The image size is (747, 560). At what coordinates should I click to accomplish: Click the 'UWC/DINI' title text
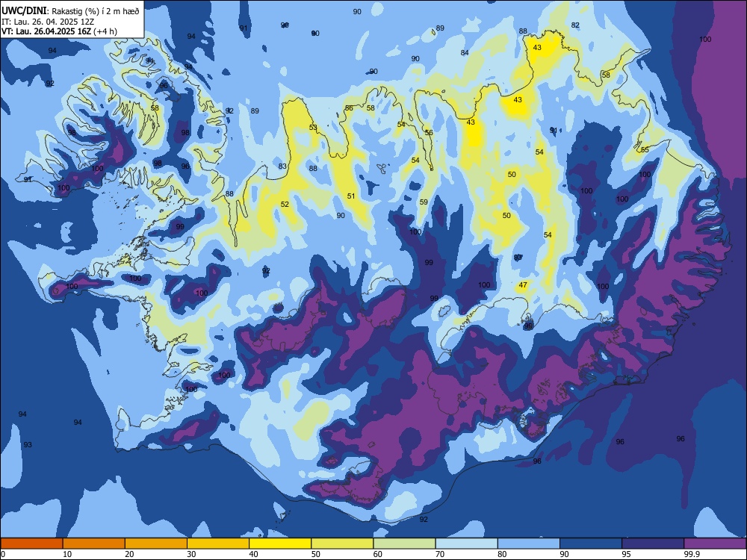pyautogui.click(x=23, y=10)
